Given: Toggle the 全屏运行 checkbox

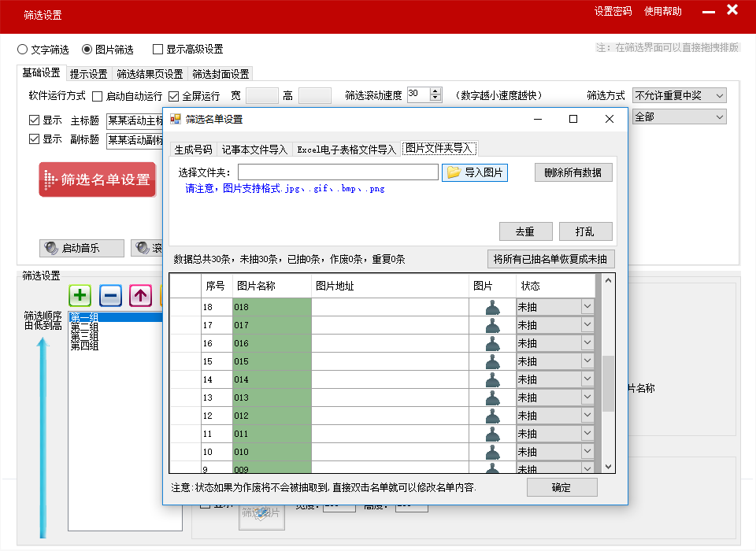Looking at the screenshot, I should point(174,96).
